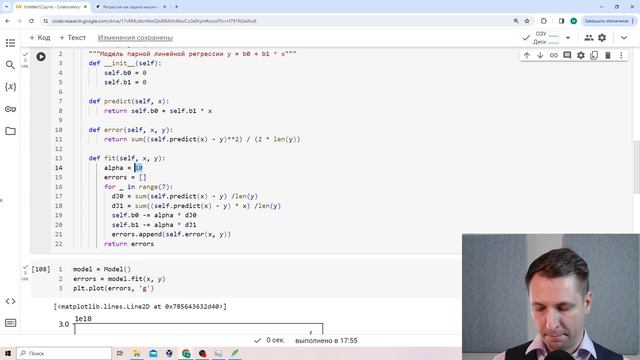This screenshot has width=640, height=360.
Task: Move cell up with the arrow icon
Action: tap(527, 55)
